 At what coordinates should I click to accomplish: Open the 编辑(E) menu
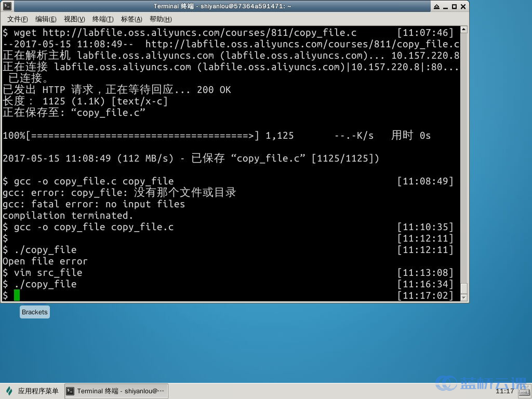pos(46,19)
